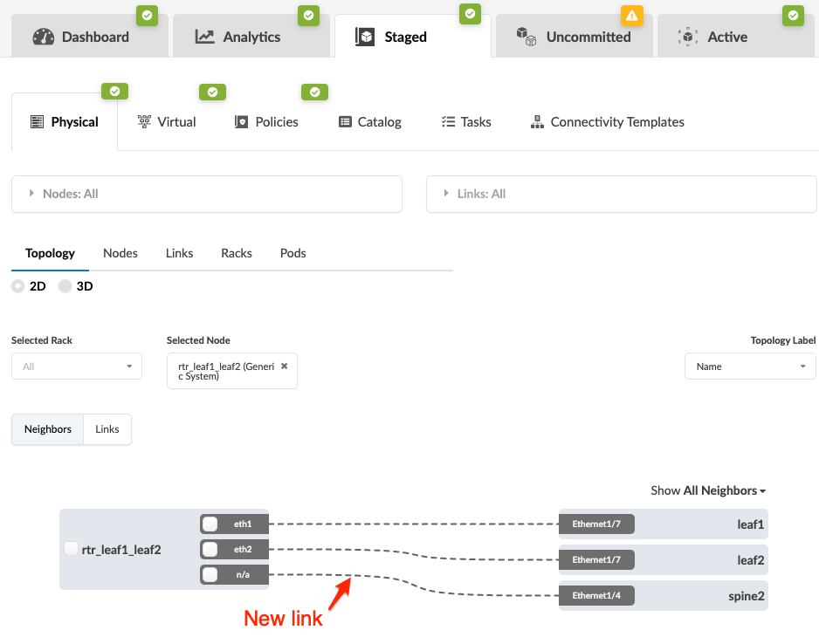This screenshot has width=819, height=644.
Task: Open the Selected Rack dropdown
Action: coord(77,367)
